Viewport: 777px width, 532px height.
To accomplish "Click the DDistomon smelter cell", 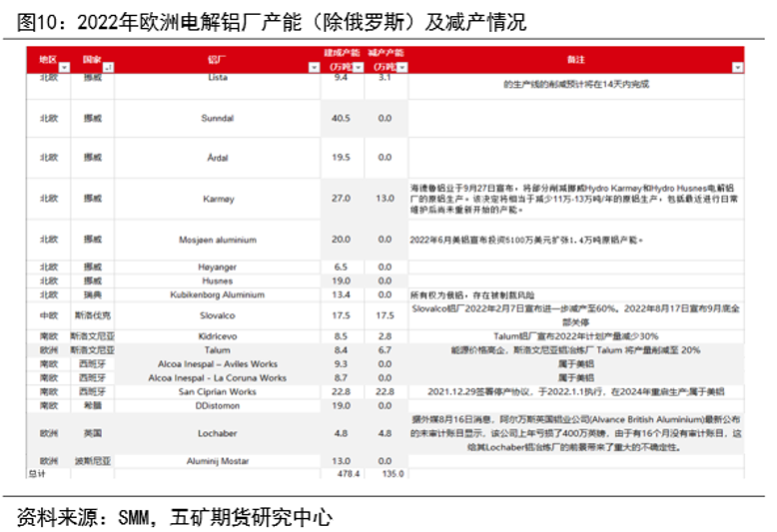I will tap(217, 405).
